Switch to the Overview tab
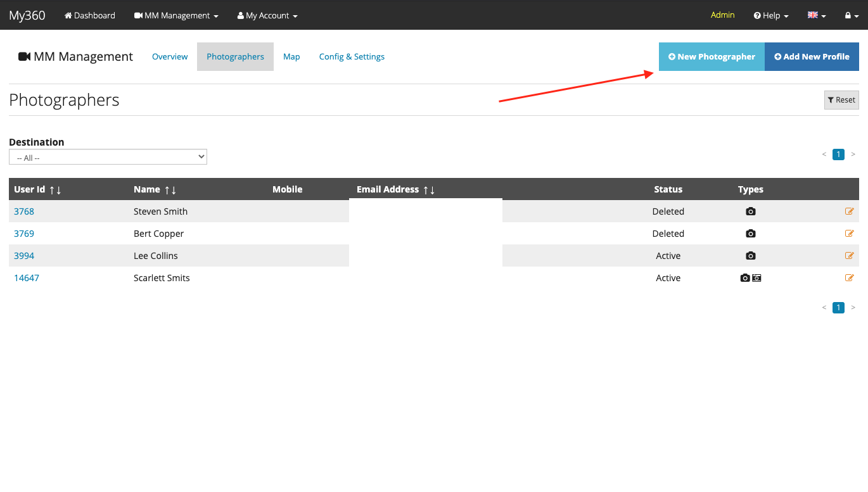 click(170, 56)
